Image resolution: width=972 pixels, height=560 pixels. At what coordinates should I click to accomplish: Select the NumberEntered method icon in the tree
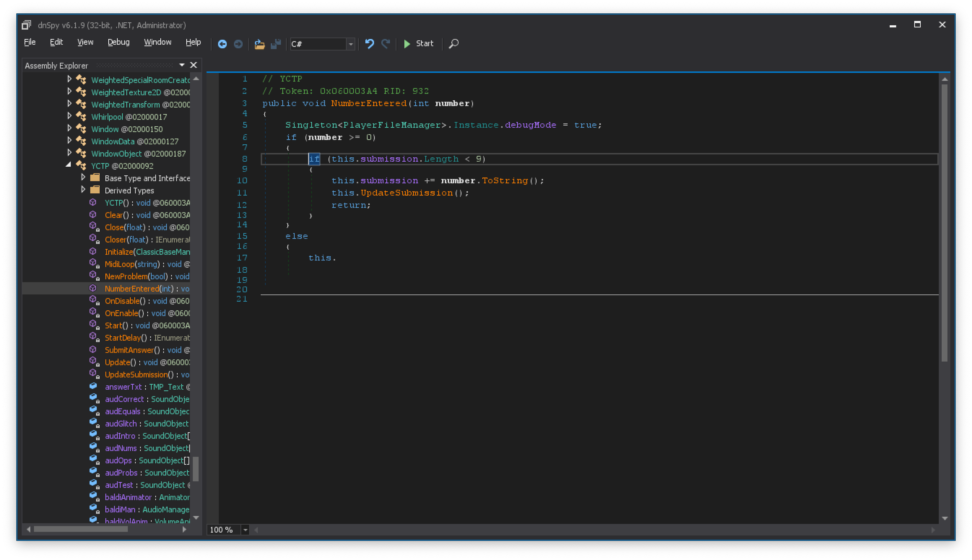(93, 288)
